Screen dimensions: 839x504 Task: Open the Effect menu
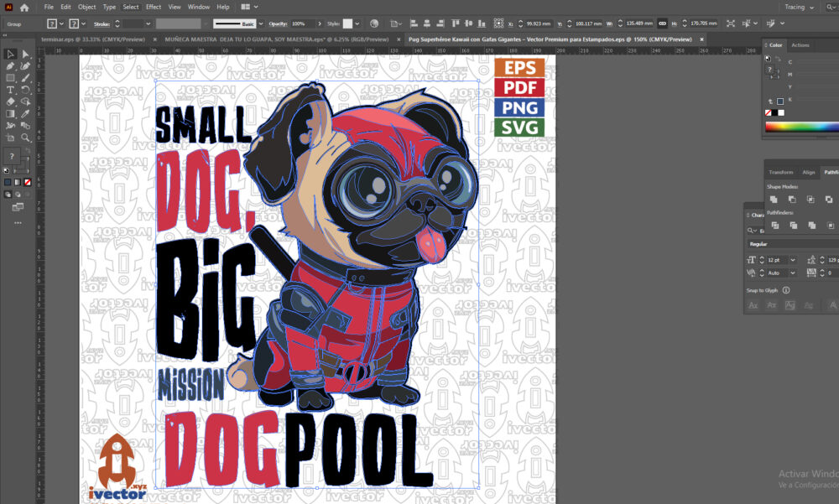coord(154,7)
